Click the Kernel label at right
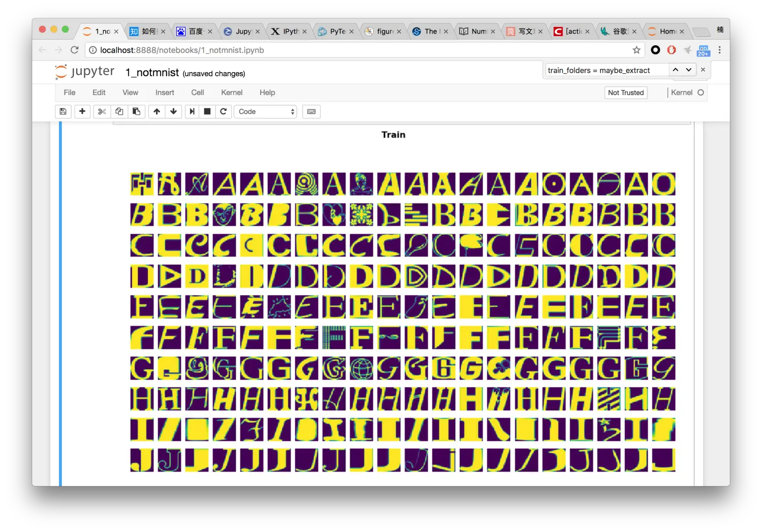The image size is (762, 532). [682, 92]
